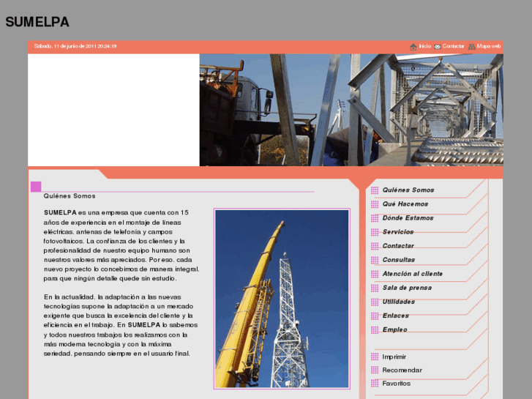Open Utilidades in the side menu
Image resolution: width=532 pixels, height=399 pixels.
coord(398,302)
